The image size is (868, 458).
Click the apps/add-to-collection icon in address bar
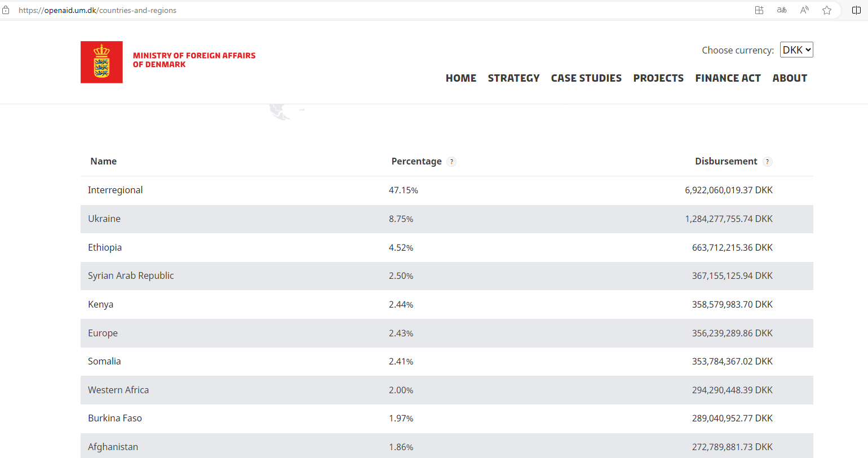(x=759, y=10)
